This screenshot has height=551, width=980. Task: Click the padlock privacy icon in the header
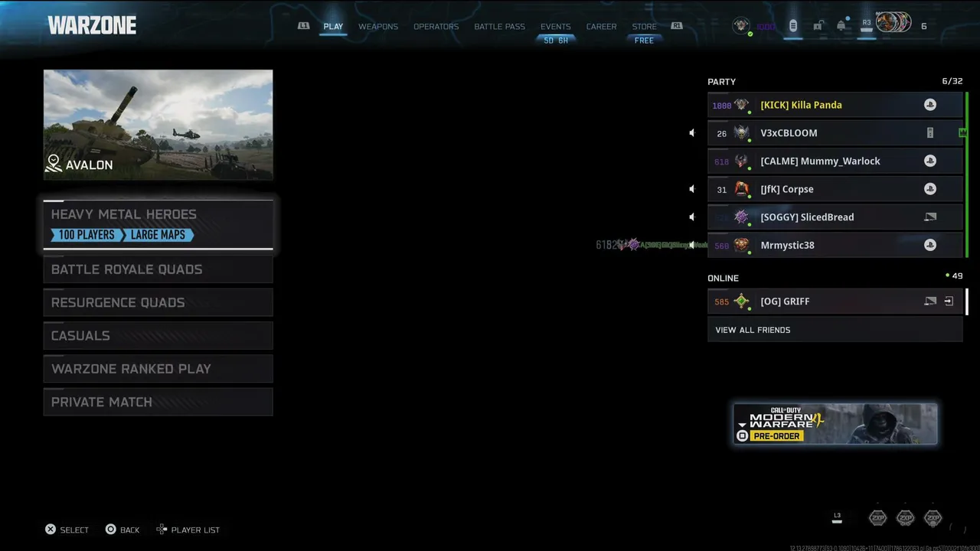coord(818,26)
